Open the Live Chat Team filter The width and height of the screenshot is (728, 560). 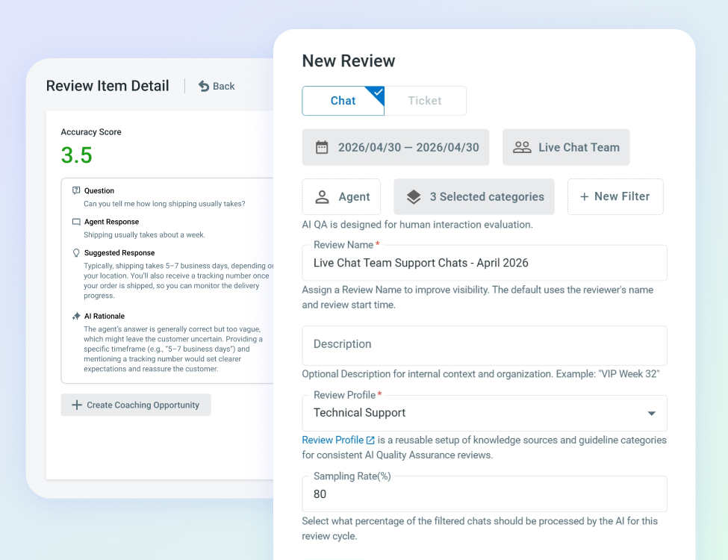566,147
